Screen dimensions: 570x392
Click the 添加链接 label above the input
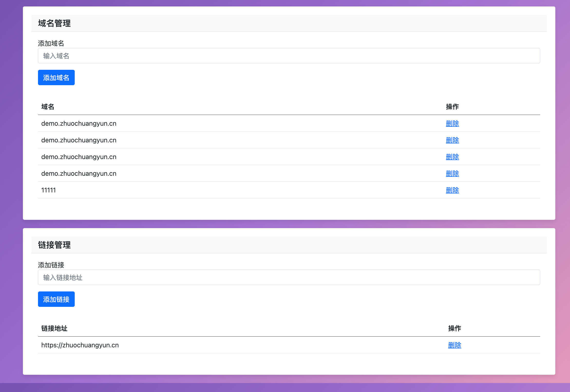click(x=51, y=265)
